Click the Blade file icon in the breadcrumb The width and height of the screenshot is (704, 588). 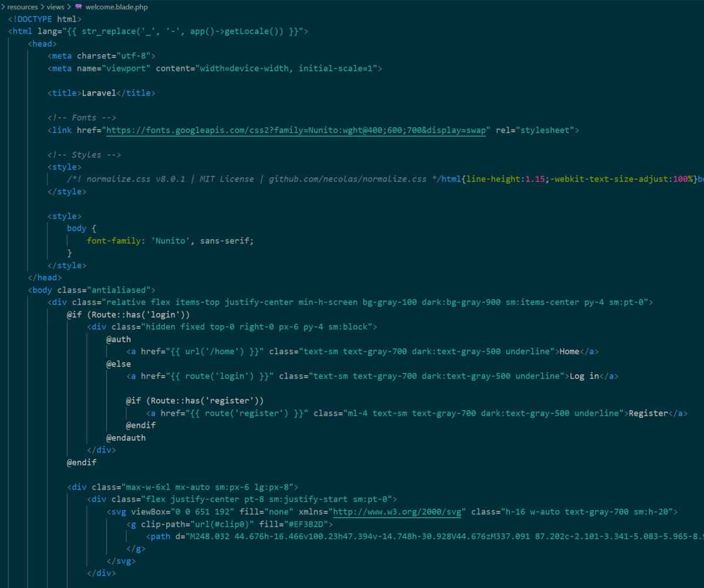tap(79, 6)
